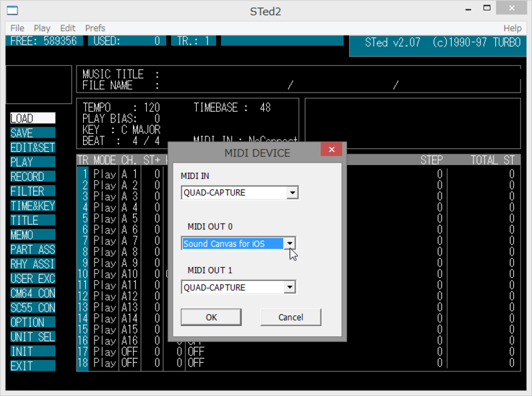The height and width of the screenshot is (396, 532).
Task: Click the PLAY BIAS value
Action: (157, 118)
